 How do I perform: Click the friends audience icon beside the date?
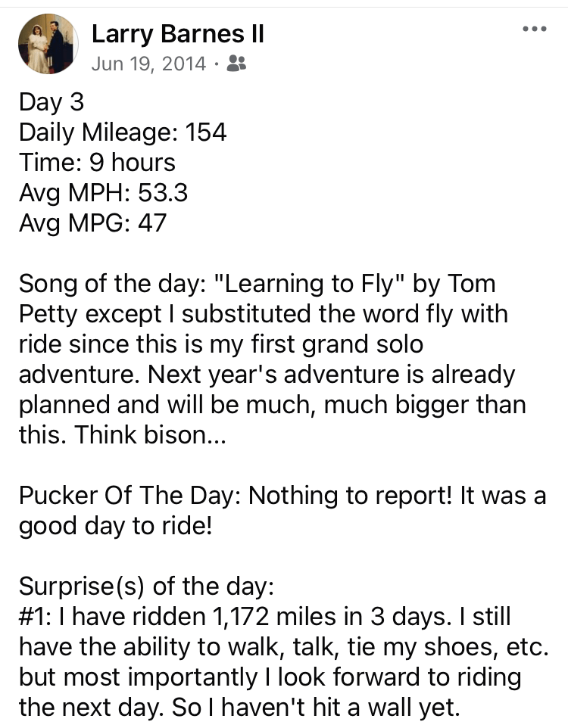pos(236,64)
